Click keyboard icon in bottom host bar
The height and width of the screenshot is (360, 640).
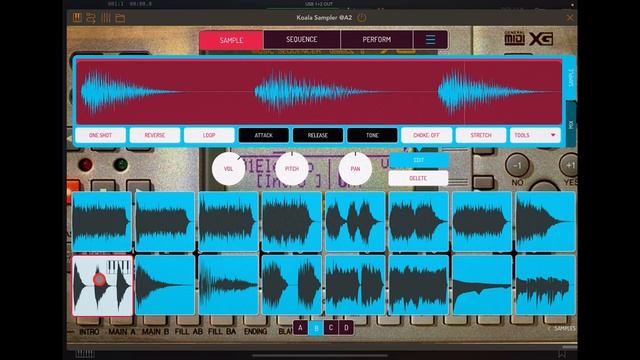[x=85, y=353]
